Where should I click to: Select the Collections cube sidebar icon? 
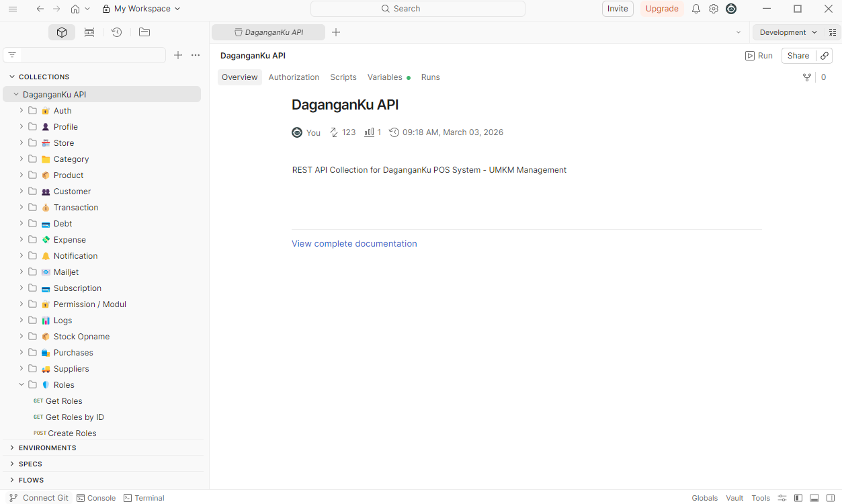click(62, 32)
